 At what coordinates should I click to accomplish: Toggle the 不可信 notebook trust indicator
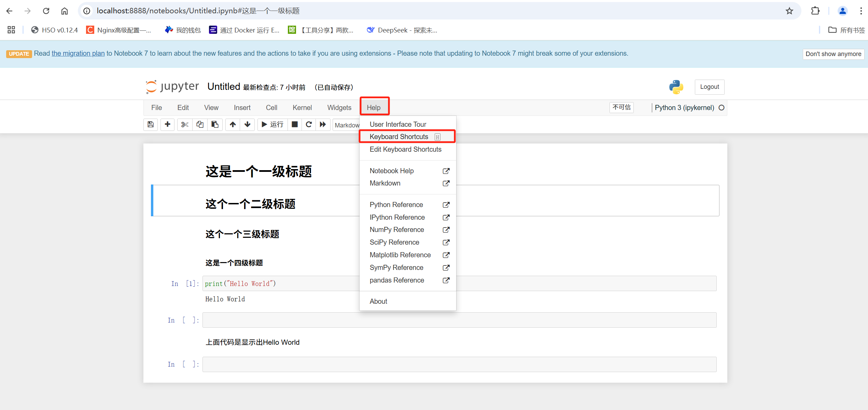[x=621, y=108]
